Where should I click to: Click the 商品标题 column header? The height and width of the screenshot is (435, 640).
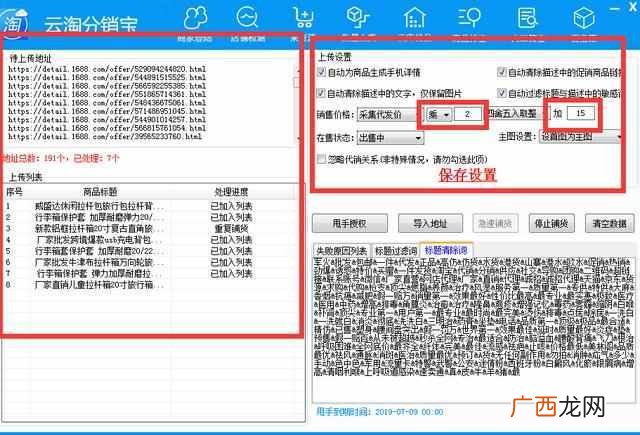[x=100, y=191]
